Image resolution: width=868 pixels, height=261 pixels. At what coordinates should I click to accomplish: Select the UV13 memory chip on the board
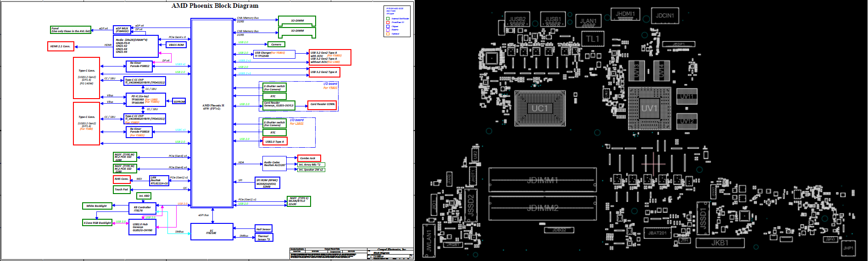(x=636, y=71)
